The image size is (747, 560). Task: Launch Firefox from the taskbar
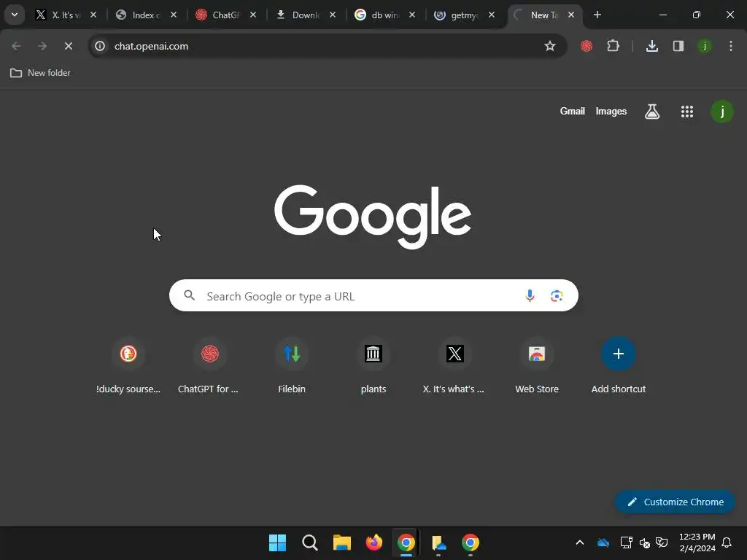click(374, 542)
